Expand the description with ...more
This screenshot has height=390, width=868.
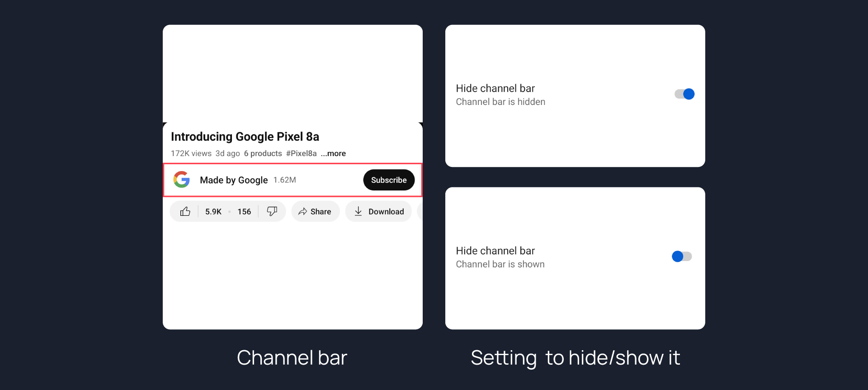click(x=333, y=153)
